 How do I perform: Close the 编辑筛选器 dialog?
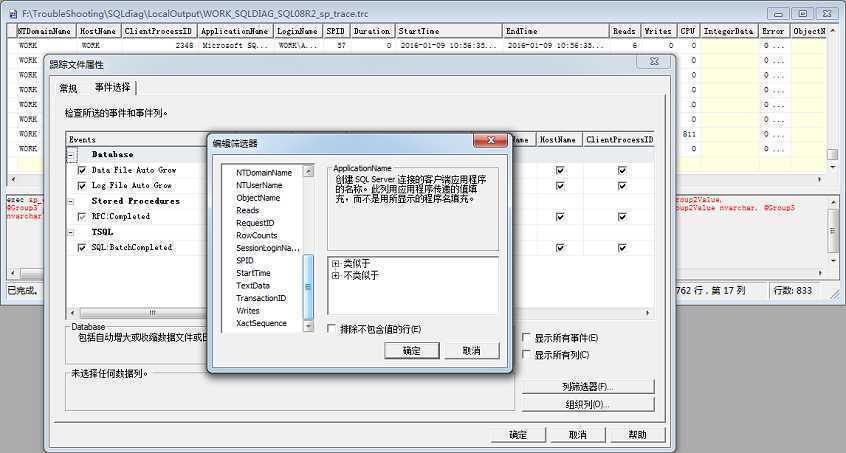click(490, 140)
